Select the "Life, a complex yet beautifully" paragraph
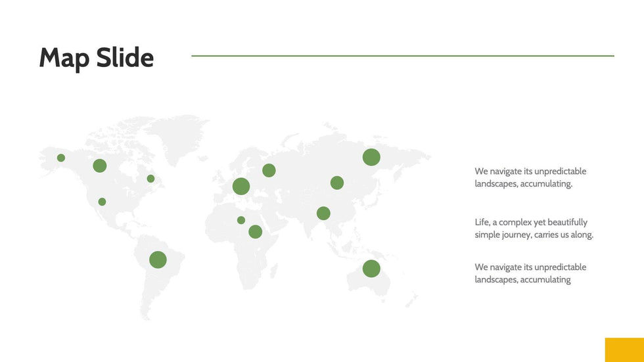The width and height of the screenshot is (644, 362). (x=534, y=229)
